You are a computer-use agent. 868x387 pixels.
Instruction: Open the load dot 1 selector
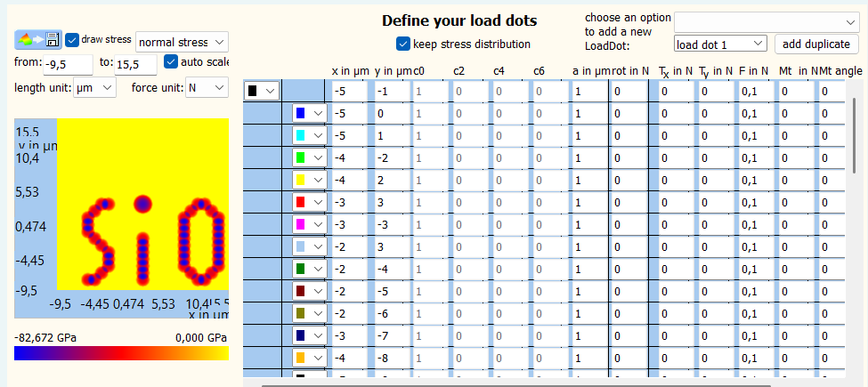(x=719, y=44)
